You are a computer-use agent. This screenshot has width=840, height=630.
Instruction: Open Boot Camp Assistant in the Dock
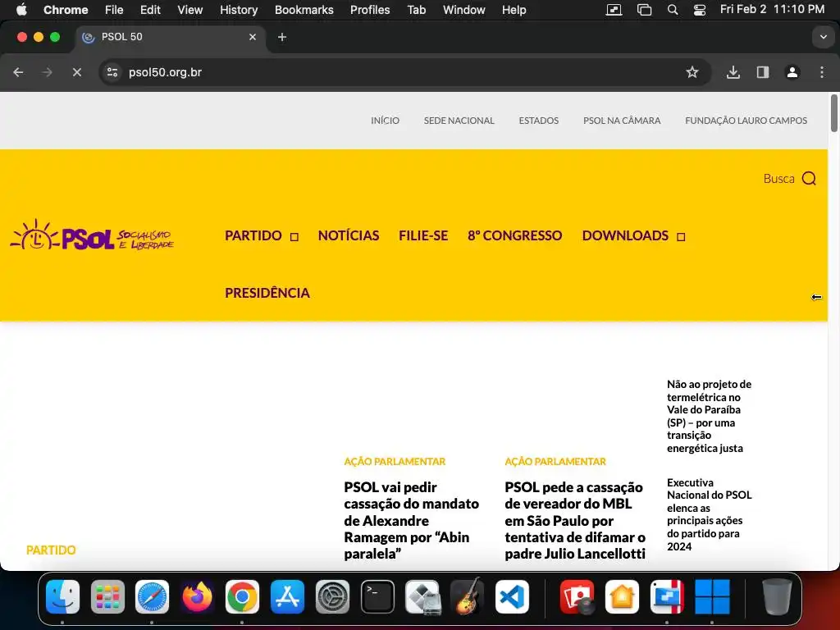coord(422,597)
